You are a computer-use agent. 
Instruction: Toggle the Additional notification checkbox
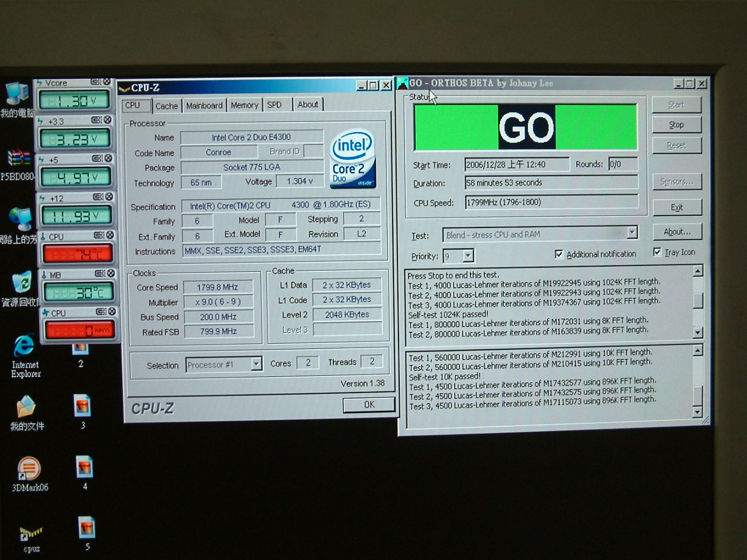pyautogui.click(x=559, y=254)
